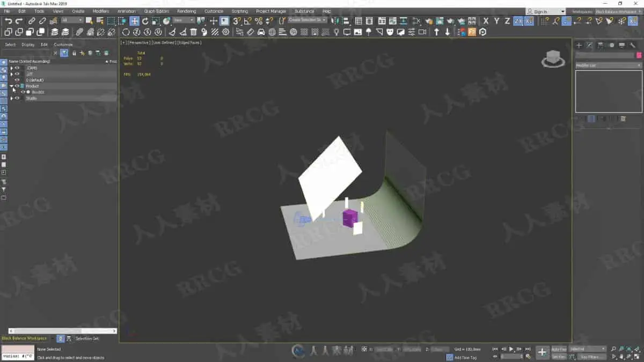
Task: Click the light bulb toolbar icon
Action: (336, 32)
